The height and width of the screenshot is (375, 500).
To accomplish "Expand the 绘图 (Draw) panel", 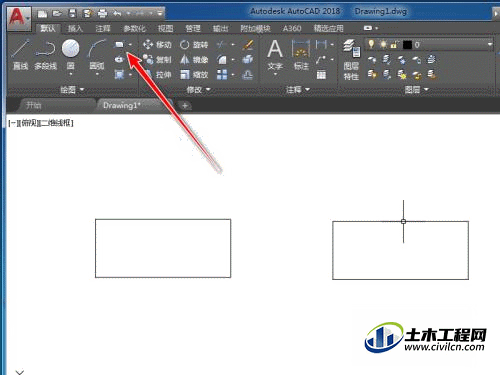I will [x=72, y=89].
